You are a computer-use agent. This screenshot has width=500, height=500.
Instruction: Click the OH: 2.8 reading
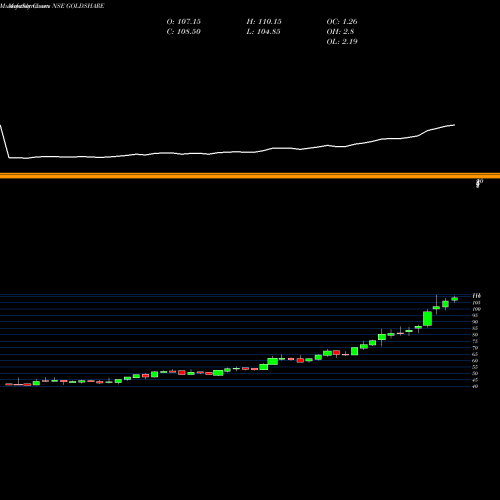340,32
